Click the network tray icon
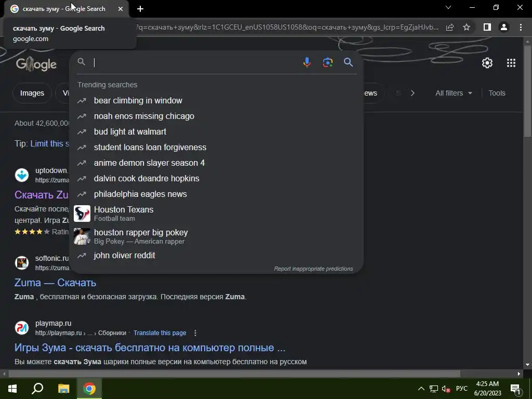 433,389
